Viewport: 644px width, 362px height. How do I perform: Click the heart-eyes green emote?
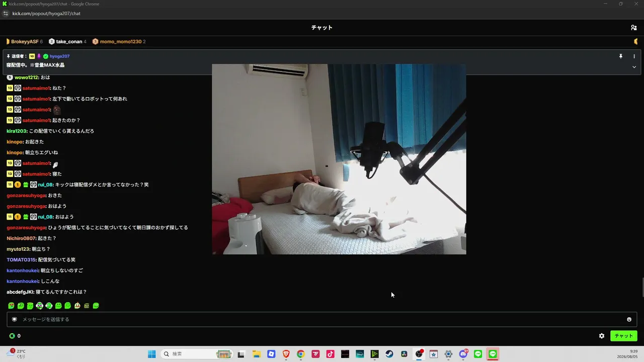11,306
